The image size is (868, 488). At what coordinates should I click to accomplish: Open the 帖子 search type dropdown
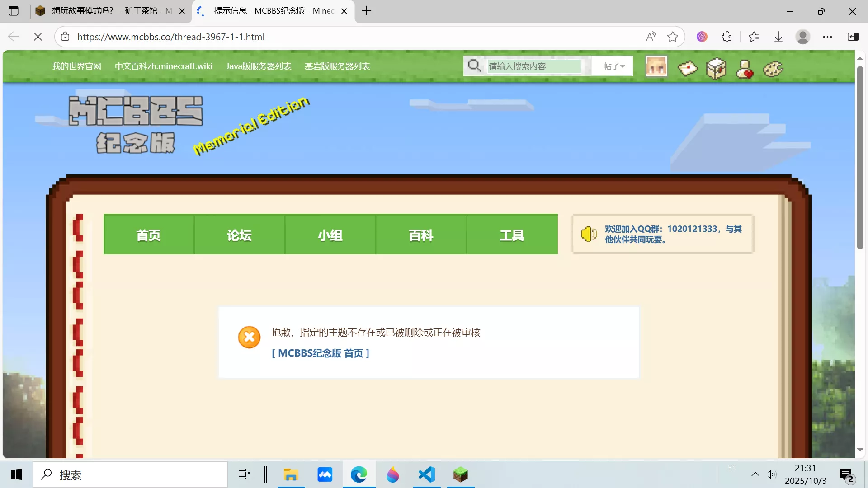click(x=612, y=66)
